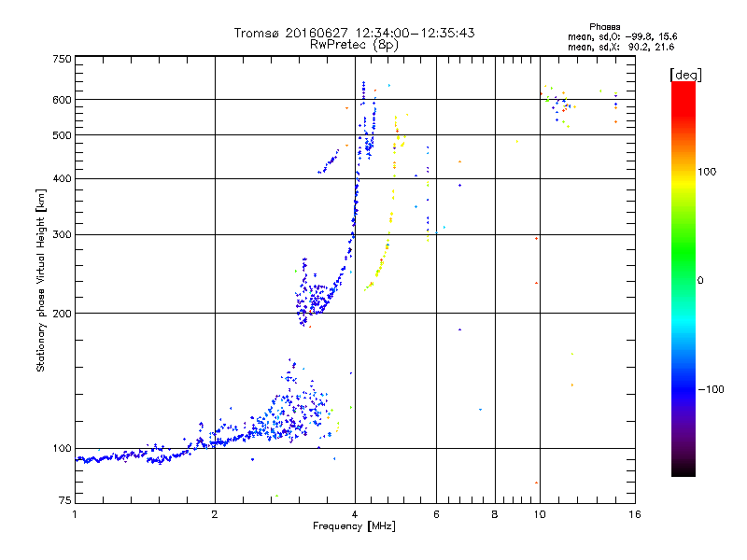747x560 pixels.
Task: Click the y-axis tick label "750"
Action: pyautogui.click(x=62, y=59)
